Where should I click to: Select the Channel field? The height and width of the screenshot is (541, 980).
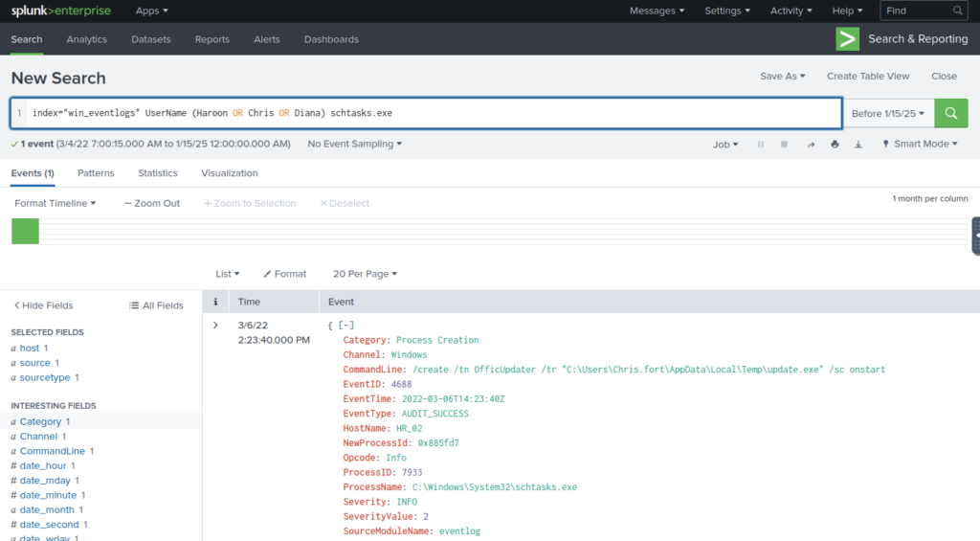coord(38,437)
